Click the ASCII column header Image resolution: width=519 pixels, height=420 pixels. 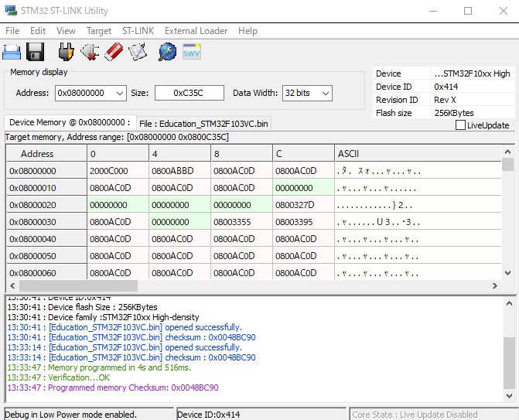[418, 154]
